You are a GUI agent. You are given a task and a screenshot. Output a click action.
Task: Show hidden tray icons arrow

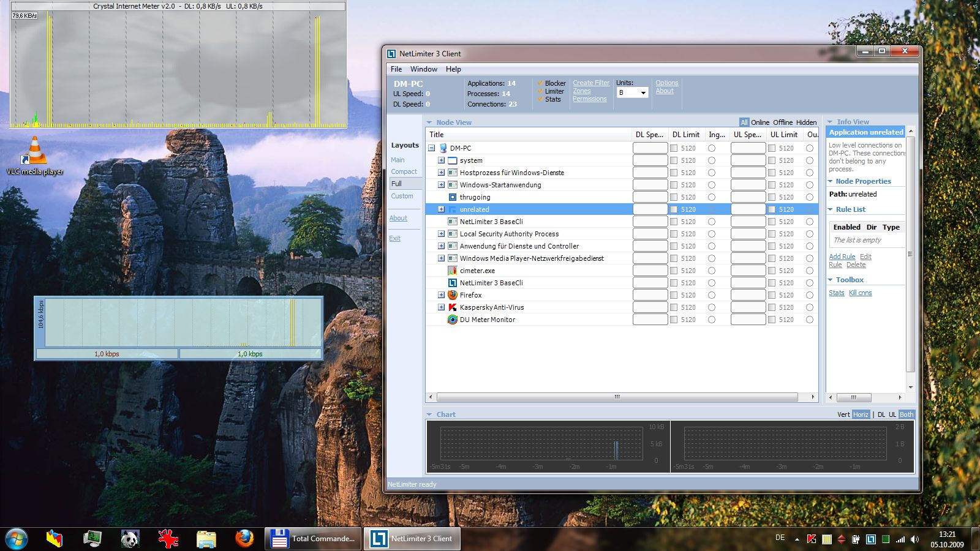tap(797, 539)
